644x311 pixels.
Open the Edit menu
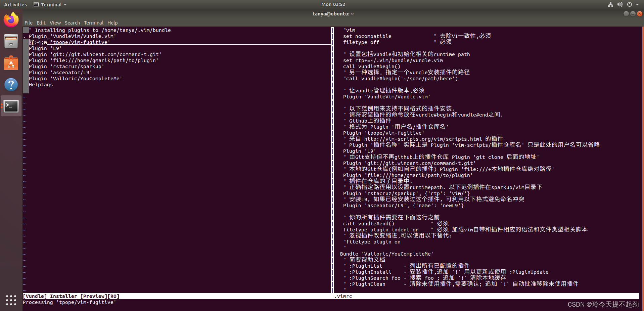[x=41, y=23]
